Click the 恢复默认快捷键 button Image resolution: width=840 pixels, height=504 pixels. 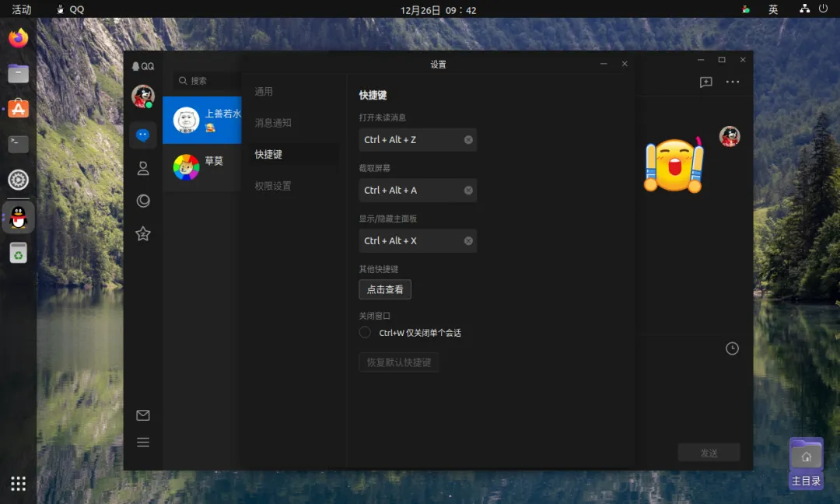coord(398,362)
